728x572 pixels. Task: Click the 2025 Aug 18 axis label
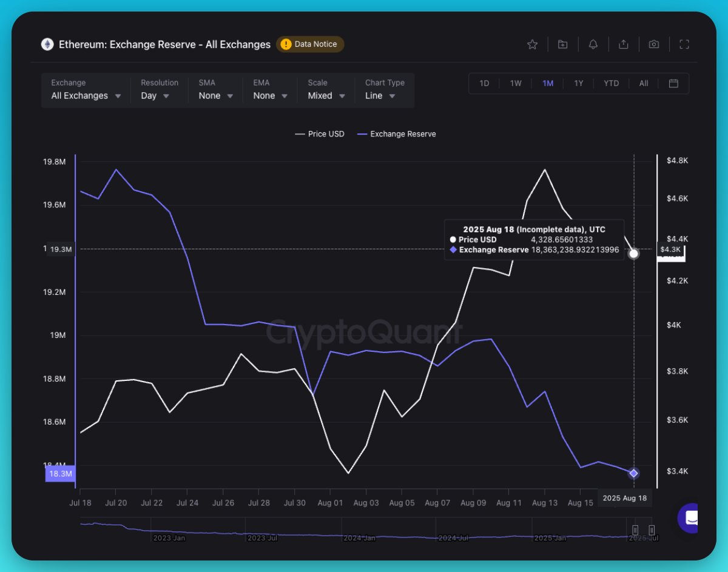(x=625, y=498)
